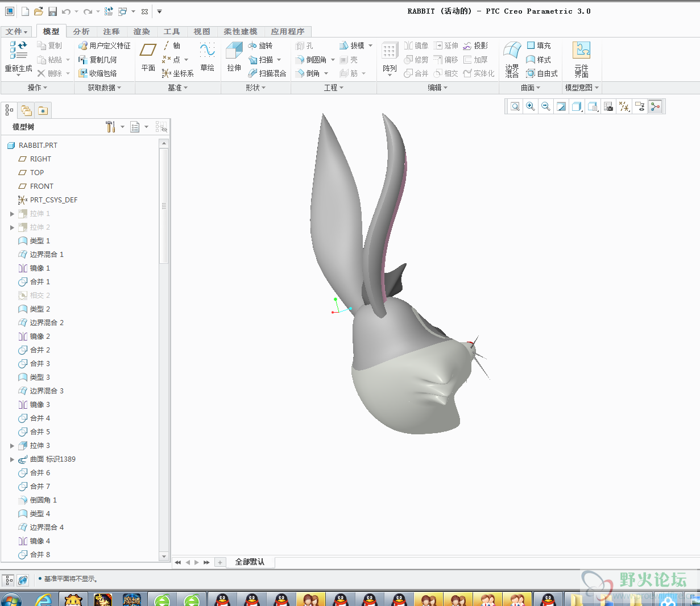
Task: Select RABBIT.PRT in model tree
Action: (32, 146)
